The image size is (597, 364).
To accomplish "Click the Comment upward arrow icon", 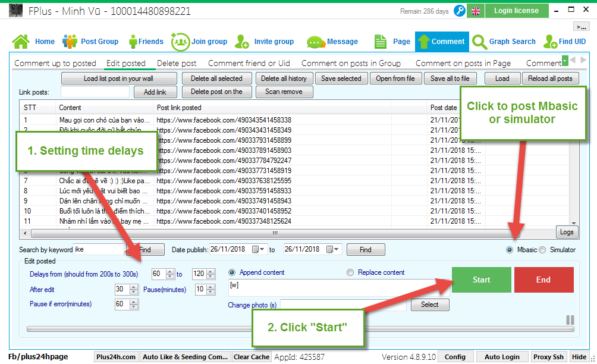I will 423,42.
